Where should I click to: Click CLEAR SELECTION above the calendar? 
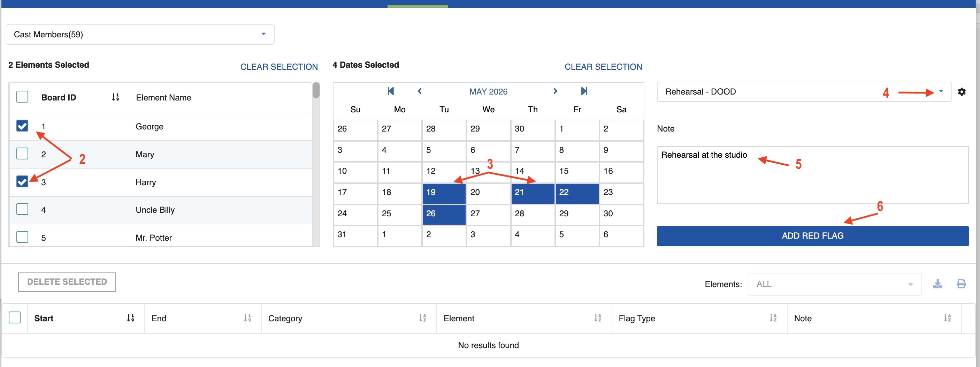(x=603, y=67)
